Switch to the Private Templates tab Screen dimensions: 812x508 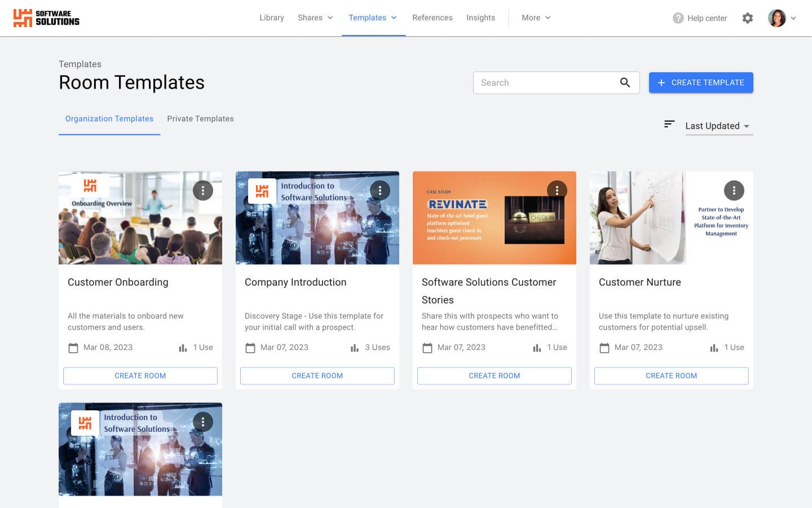pyautogui.click(x=200, y=119)
